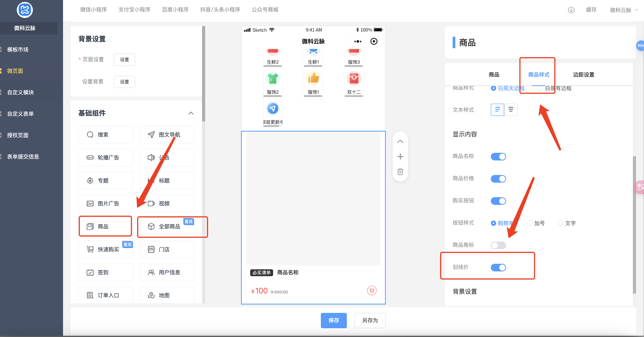Open 微信小程序 top menu
Viewport: 644px width, 337px height.
(x=93, y=10)
